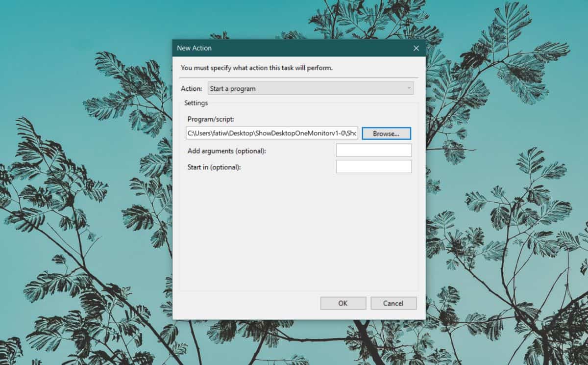Focus the Start in (optional) field
The width and height of the screenshot is (588, 365).
pyautogui.click(x=374, y=166)
